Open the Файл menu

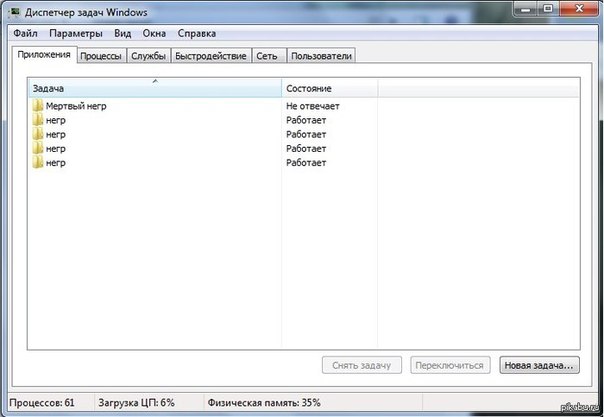[x=25, y=33]
